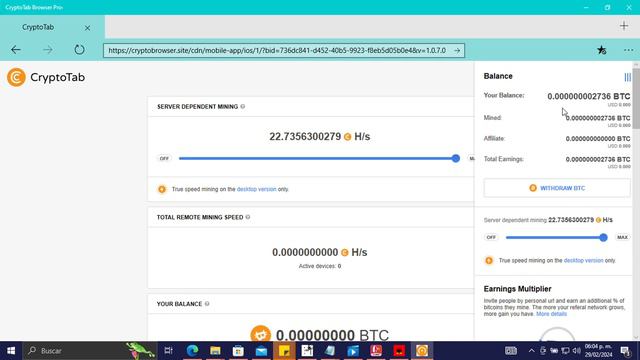
Task: Open More details link under Earnings Multiplier
Action: click(551, 314)
